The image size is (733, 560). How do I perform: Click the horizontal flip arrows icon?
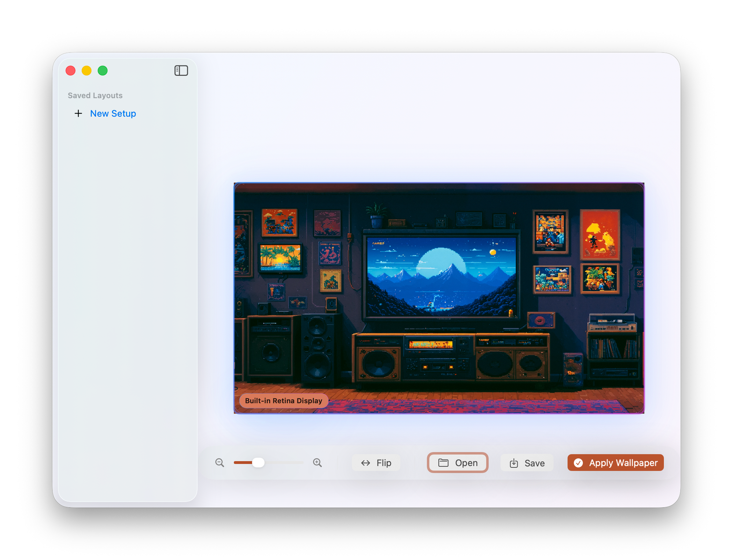pos(365,463)
